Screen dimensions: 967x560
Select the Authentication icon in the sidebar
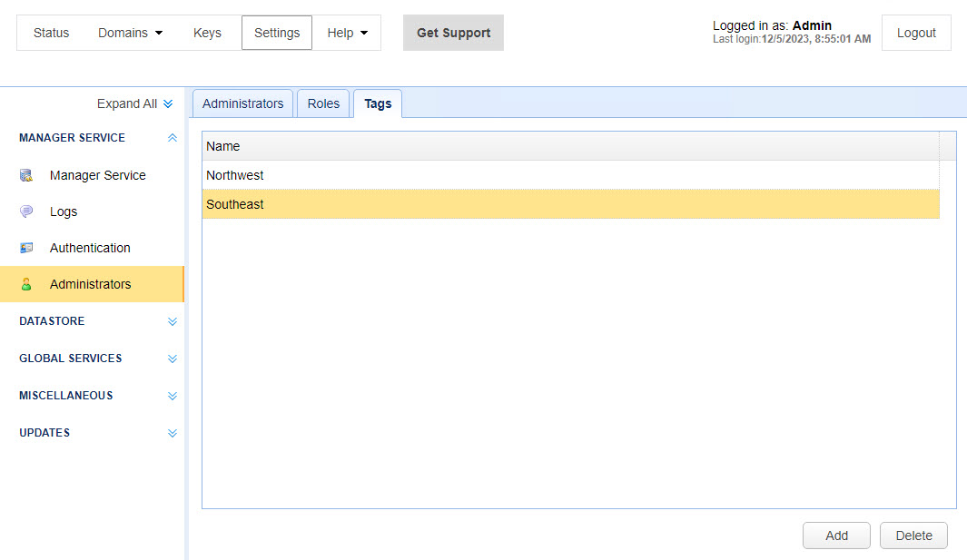click(x=26, y=248)
